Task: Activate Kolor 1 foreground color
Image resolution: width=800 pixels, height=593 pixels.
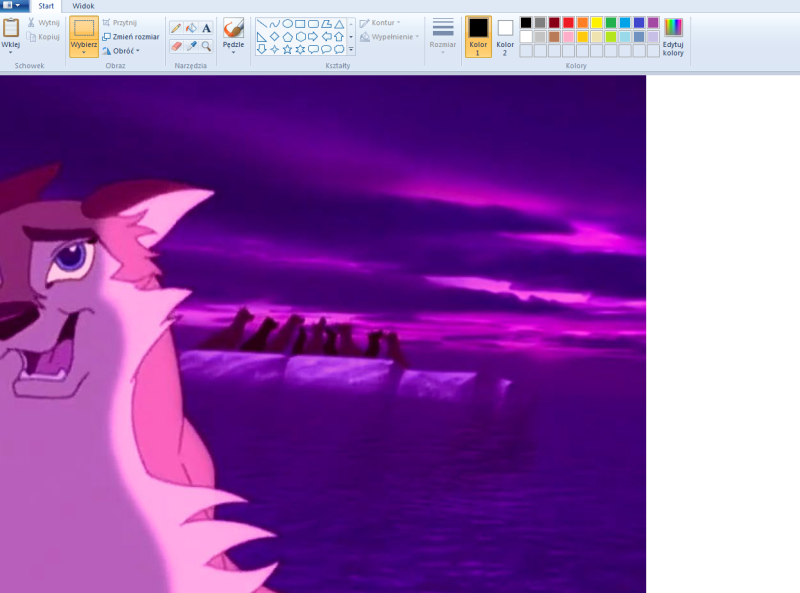Action: point(478,36)
